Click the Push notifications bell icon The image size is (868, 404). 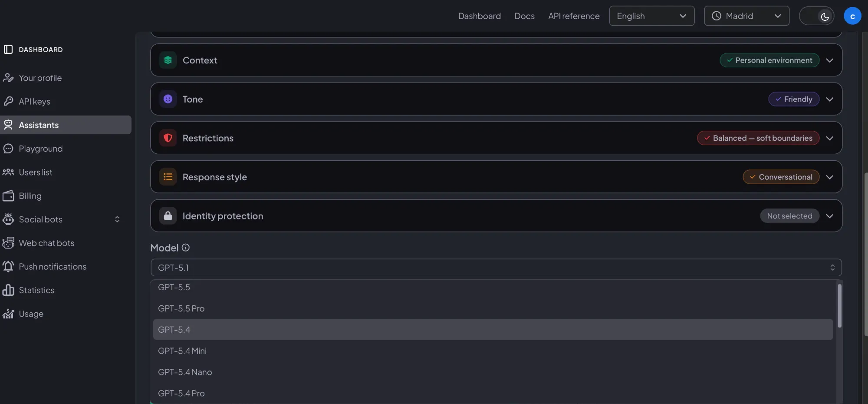8,267
